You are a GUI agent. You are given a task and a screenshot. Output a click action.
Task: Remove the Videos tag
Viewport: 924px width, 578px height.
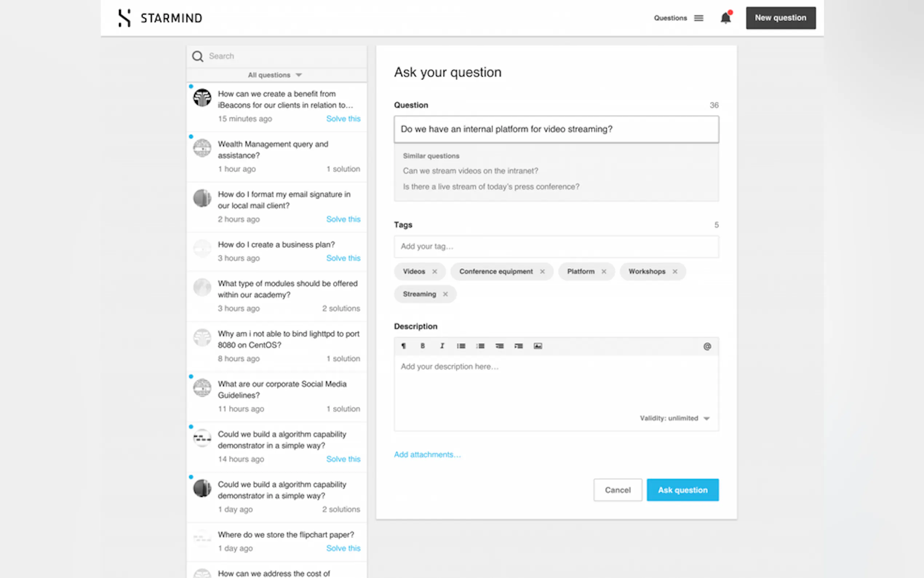[435, 272]
